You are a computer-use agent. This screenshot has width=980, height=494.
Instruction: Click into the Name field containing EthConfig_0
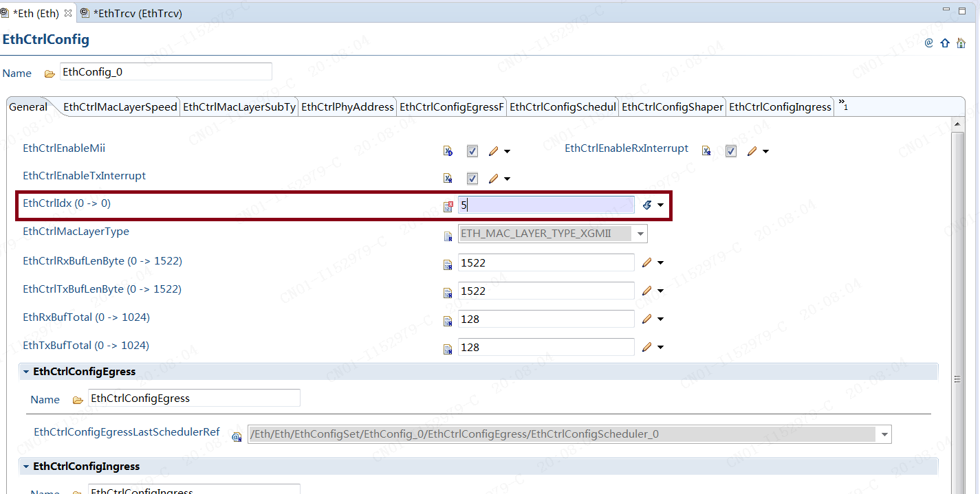pos(166,71)
